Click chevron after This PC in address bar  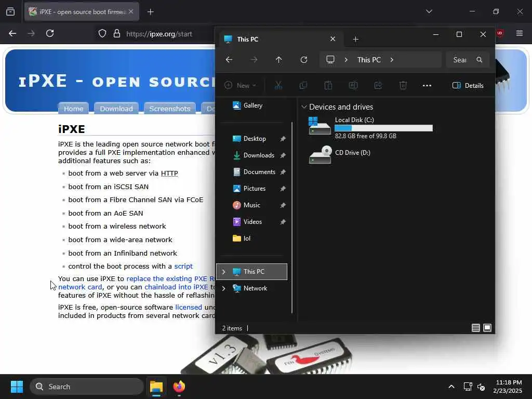(392, 60)
